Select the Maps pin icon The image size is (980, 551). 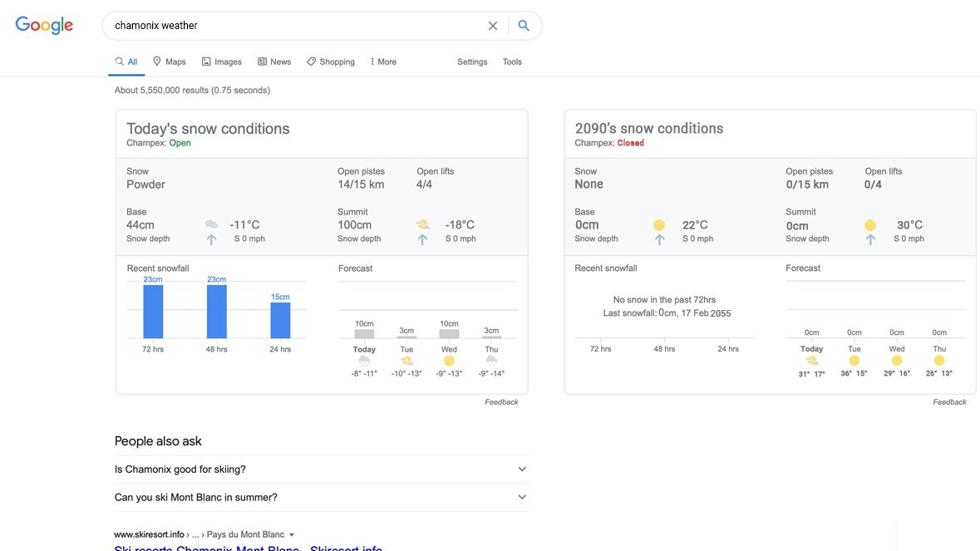point(157,61)
